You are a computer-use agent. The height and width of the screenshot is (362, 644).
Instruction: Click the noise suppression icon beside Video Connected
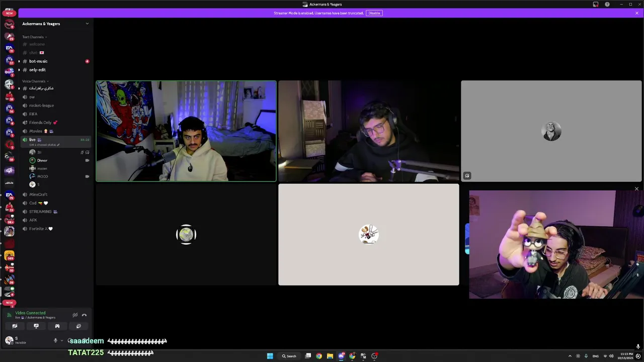pos(75,315)
